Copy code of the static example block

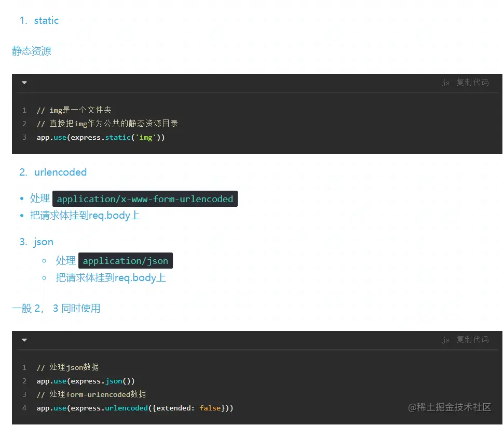point(472,83)
